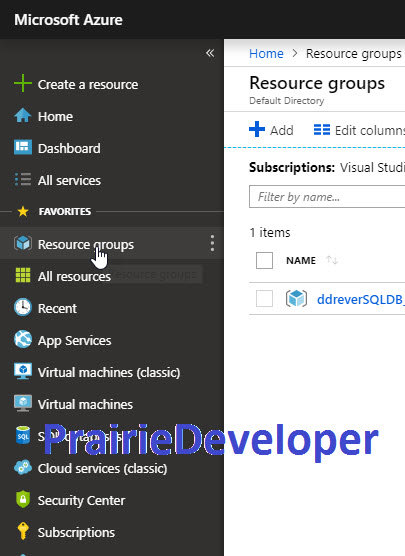Click the Resource groups breadcrumb text
The image size is (405, 556).
(354, 54)
